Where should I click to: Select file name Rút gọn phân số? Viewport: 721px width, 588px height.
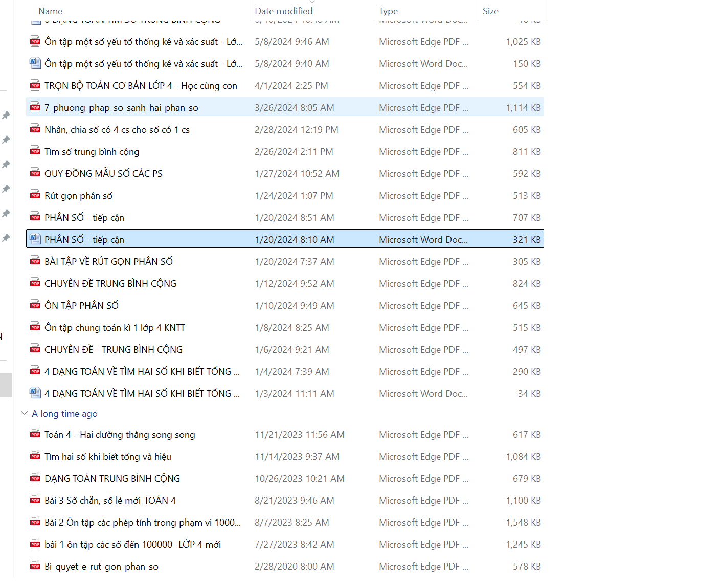click(78, 196)
